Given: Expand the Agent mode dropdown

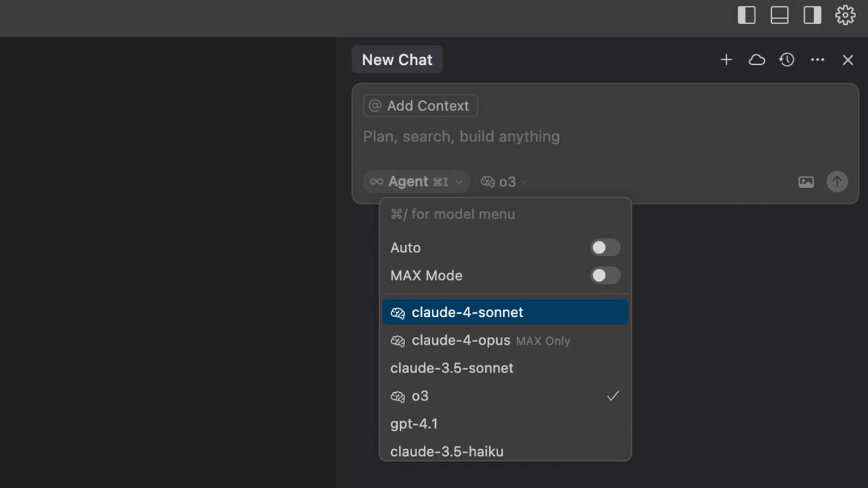Looking at the screenshot, I should [x=417, y=181].
